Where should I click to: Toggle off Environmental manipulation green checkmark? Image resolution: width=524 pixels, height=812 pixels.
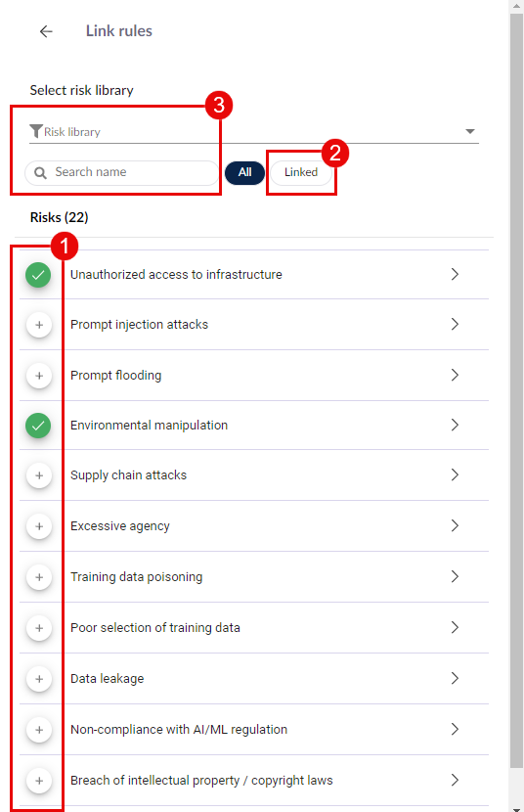coord(38,427)
